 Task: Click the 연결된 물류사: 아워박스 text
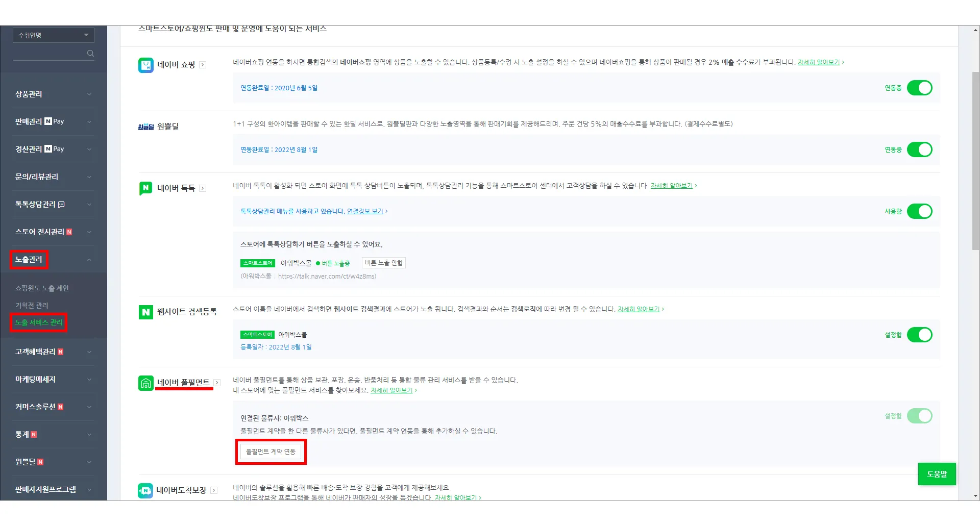click(275, 418)
